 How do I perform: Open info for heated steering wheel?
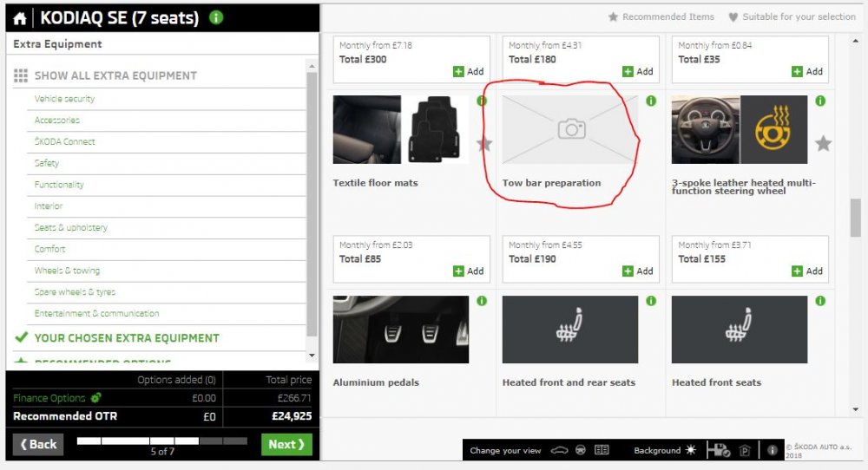pos(820,101)
